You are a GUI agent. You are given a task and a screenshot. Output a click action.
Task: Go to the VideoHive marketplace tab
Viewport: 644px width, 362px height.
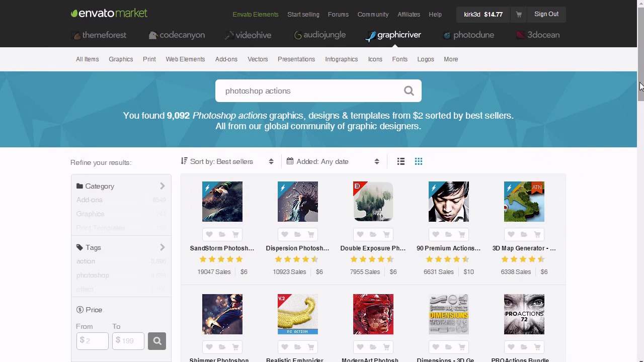(x=248, y=35)
